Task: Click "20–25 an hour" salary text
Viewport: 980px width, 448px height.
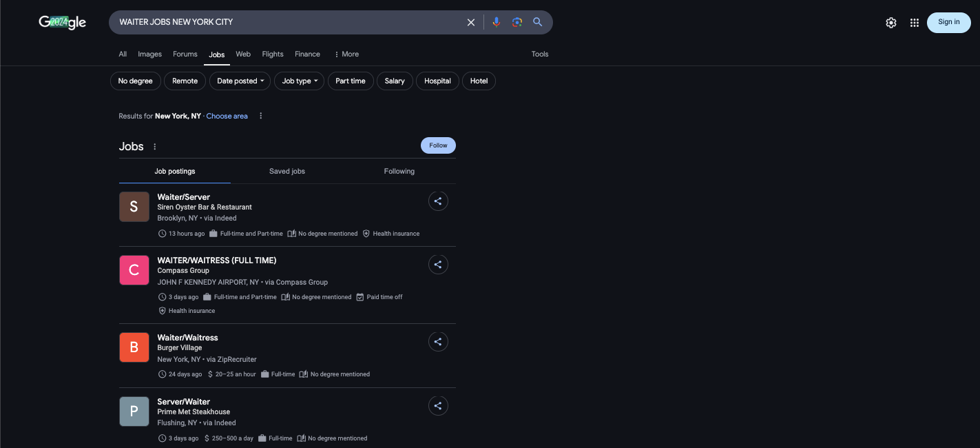Action: coord(236,375)
